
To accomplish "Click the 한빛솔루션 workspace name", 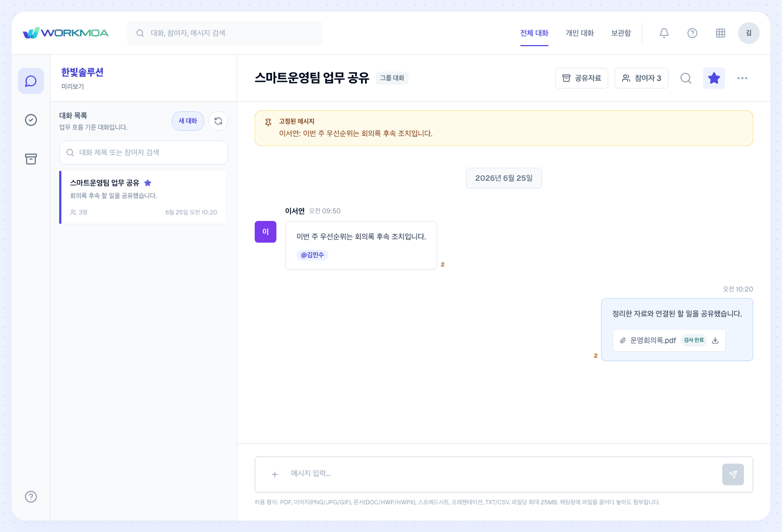I will [83, 72].
